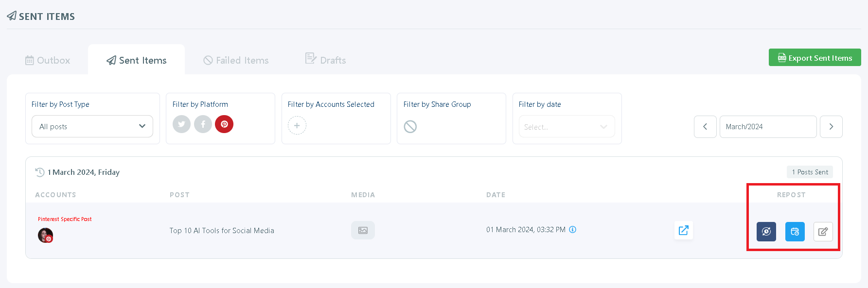Click 'Top 10 AI Tools for Social Media'

[x=222, y=231]
